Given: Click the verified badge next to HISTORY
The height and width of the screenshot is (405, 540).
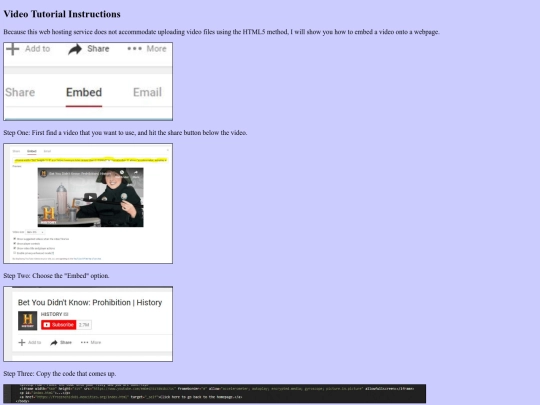Looking at the screenshot, I should point(66,314).
